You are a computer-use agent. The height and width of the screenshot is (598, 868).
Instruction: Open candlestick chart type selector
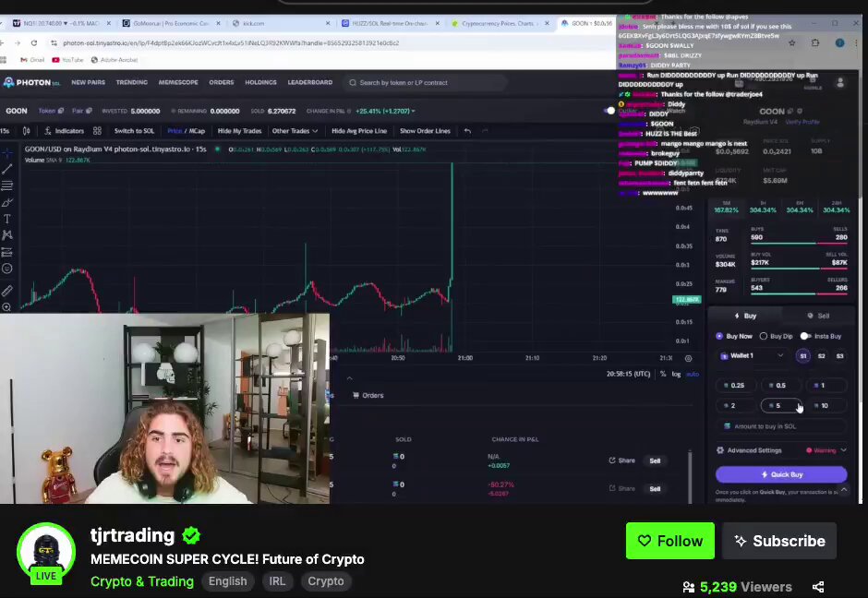click(x=27, y=131)
